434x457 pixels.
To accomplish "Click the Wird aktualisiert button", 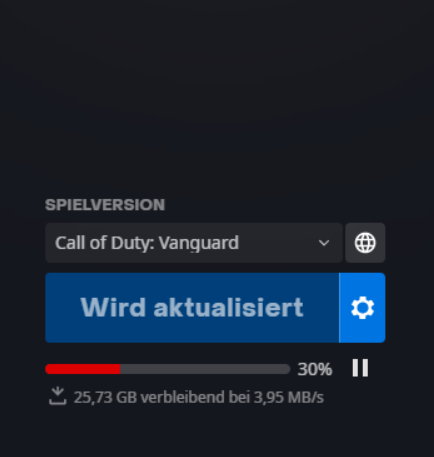I will (x=192, y=308).
